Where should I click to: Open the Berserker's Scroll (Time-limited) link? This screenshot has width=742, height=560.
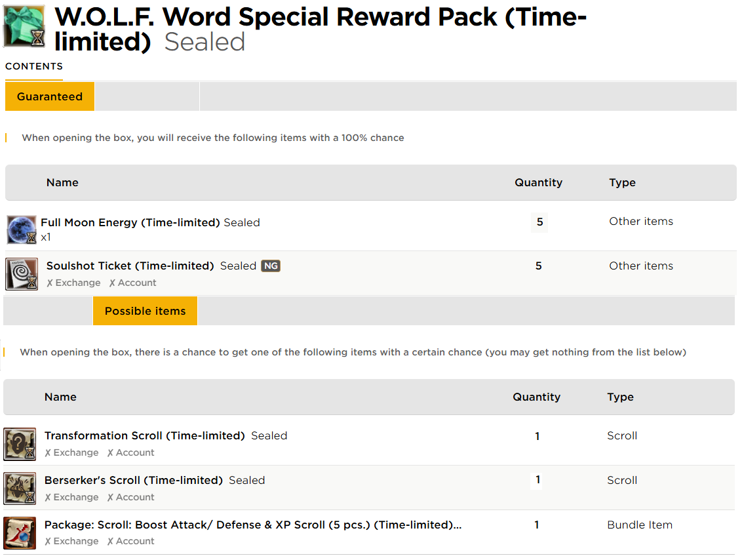(134, 480)
